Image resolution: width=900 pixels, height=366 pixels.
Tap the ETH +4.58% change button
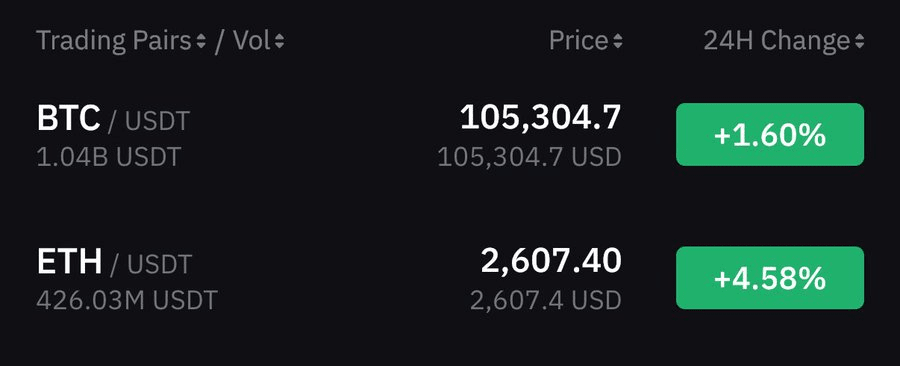pos(770,278)
